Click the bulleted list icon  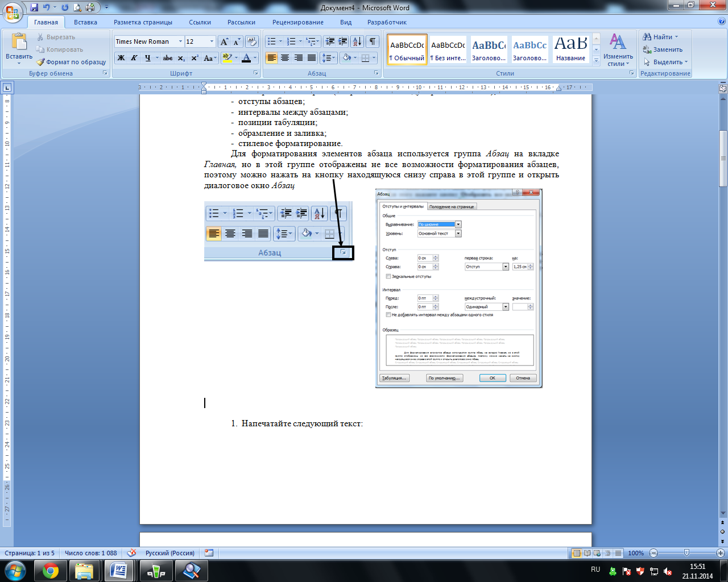pos(272,41)
